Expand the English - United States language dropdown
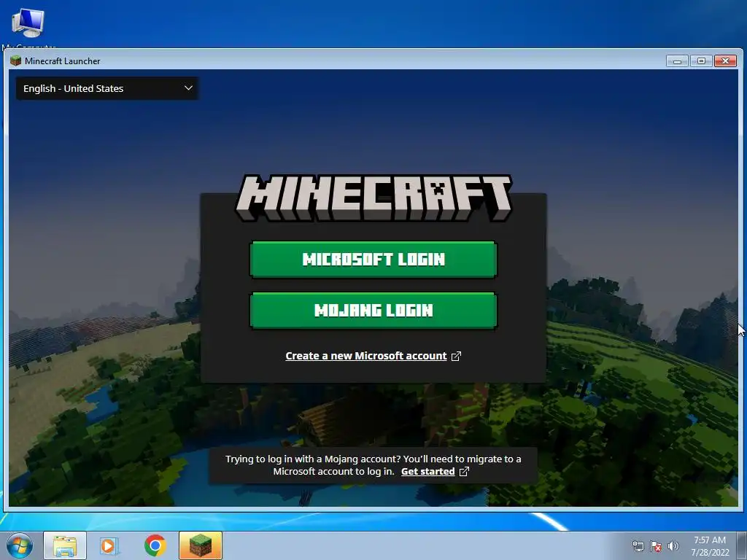The width and height of the screenshot is (747, 560). tap(107, 88)
